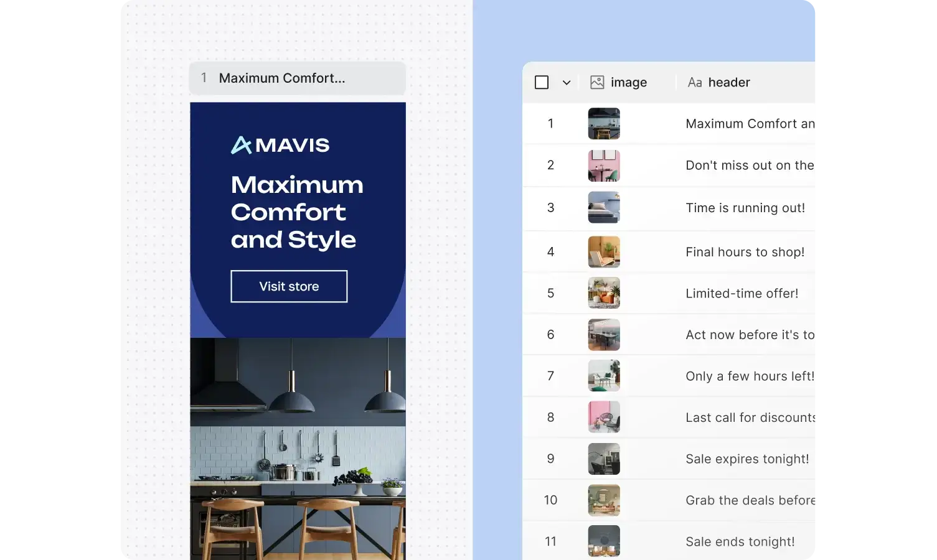Click row 9 desk photo thumbnail icon
Image resolution: width=937 pixels, height=560 pixels.
[x=603, y=459]
